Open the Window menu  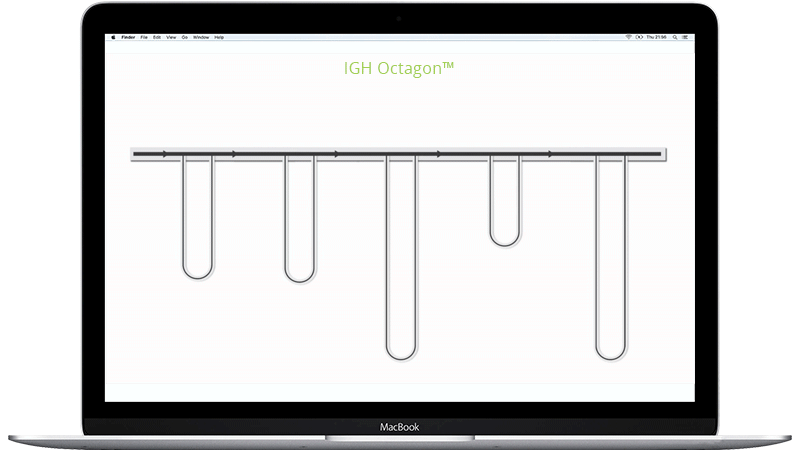pyautogui.click(x=201, y=37)
